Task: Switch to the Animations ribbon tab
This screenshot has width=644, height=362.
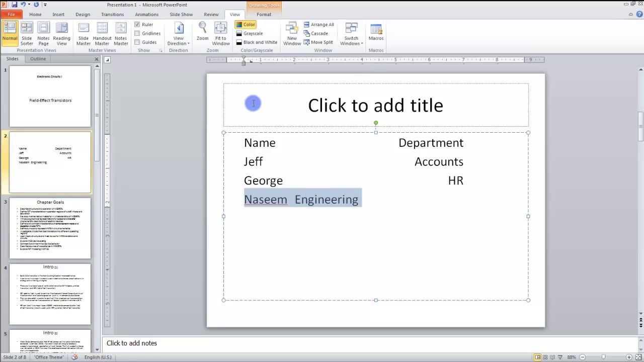Action: point(147,15)
